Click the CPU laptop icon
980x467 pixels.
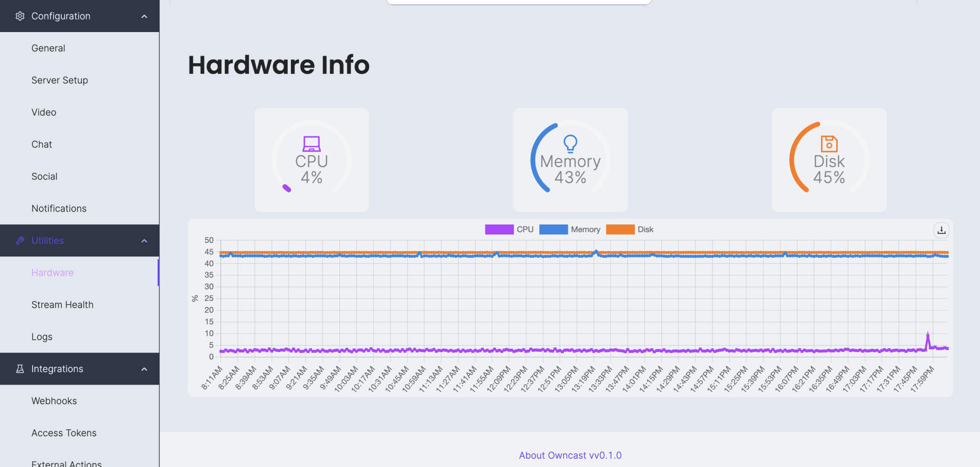[312, 144]
